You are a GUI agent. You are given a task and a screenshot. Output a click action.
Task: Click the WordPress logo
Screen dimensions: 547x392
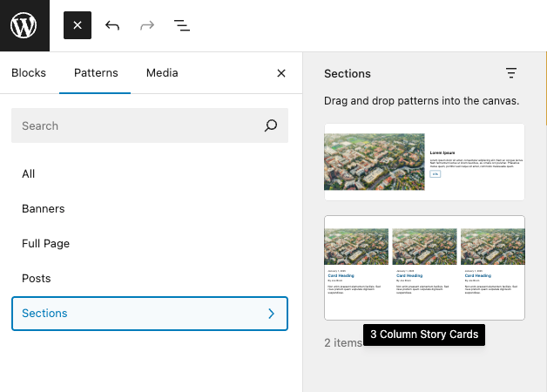coord(24,25)
